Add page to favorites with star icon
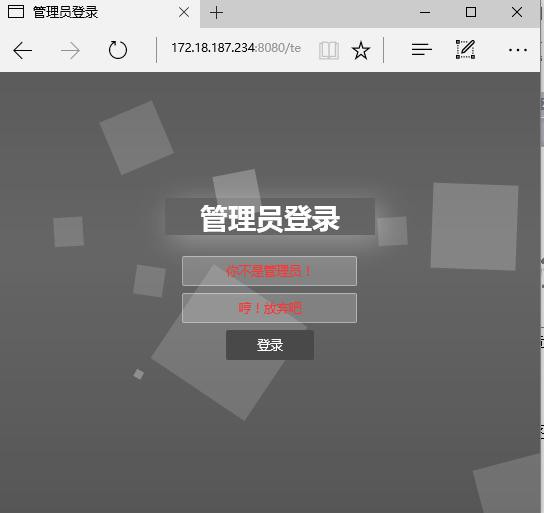 pyautogui.click(x=361, y=51)
